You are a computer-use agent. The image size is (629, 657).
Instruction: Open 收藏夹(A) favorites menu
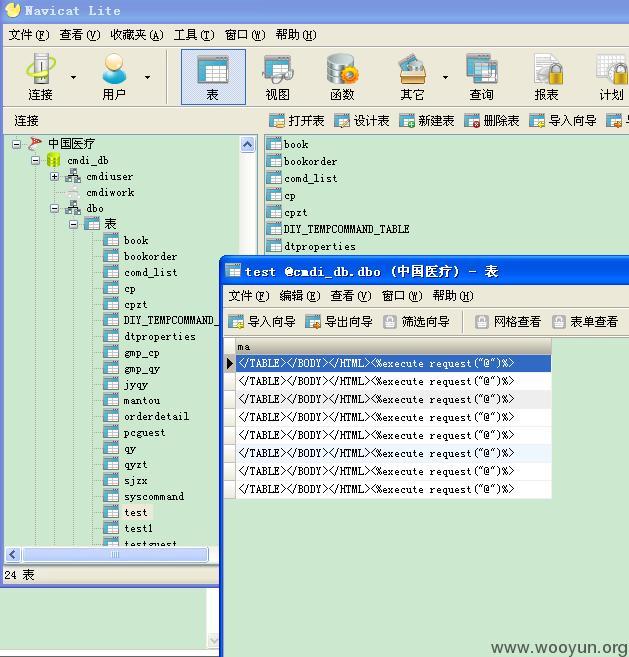[x=137, y=35]
